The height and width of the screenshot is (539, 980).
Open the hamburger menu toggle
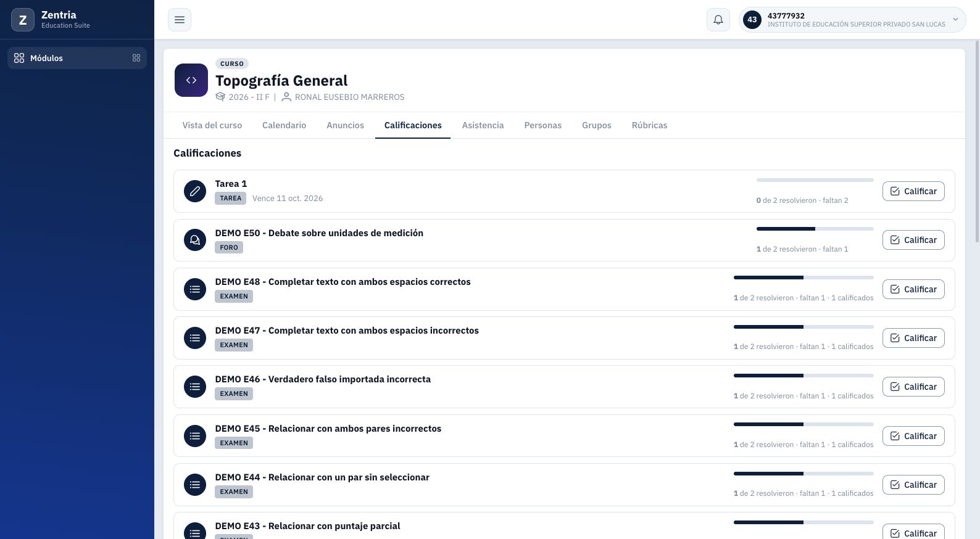click(x=180, y=20)
